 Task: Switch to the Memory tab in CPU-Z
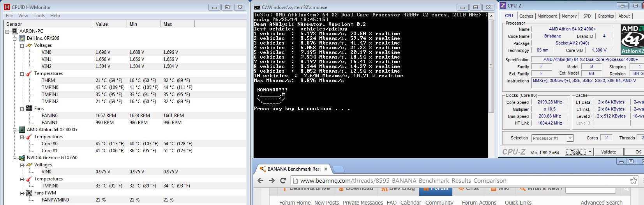coord(569,16)
